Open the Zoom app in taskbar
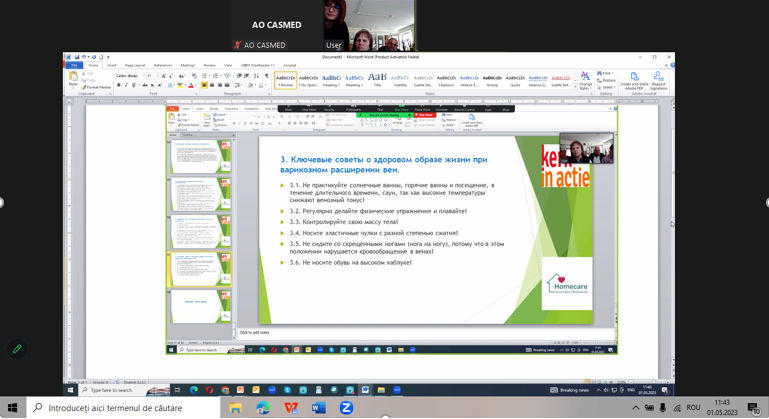769x419 pixels. pos(346,408)
